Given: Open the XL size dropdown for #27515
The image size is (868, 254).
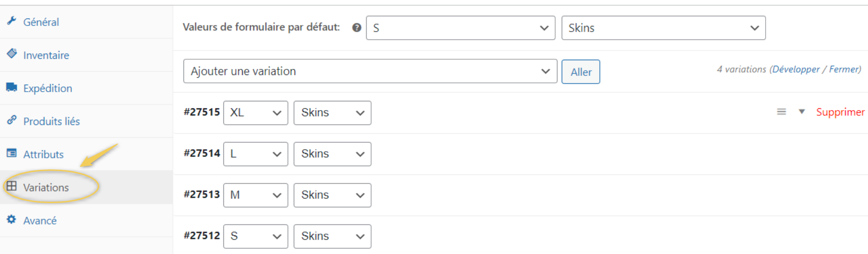Looking at the screenshot, I should [x=255, y=113].
